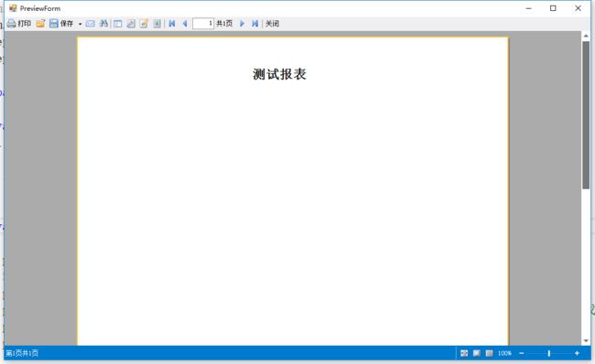Screen dimensions: 595x364
Task: Click the 共1页 page count label
Action: tap(224, 24)
